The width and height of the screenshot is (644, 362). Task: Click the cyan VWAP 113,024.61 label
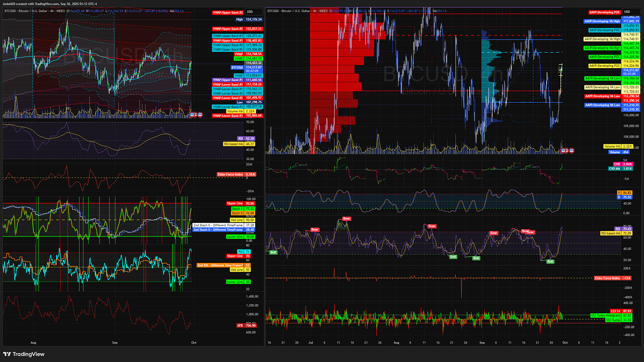click(x=249, y=75)
